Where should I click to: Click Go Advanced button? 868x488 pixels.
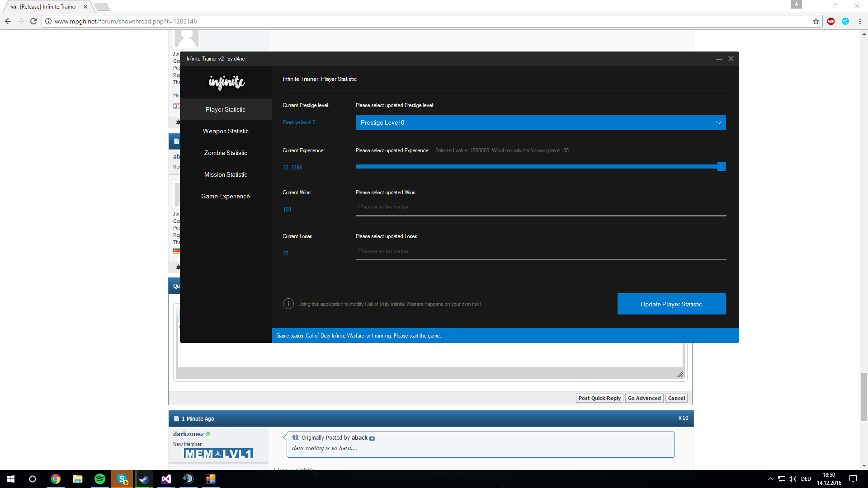(x=644, y=398)
